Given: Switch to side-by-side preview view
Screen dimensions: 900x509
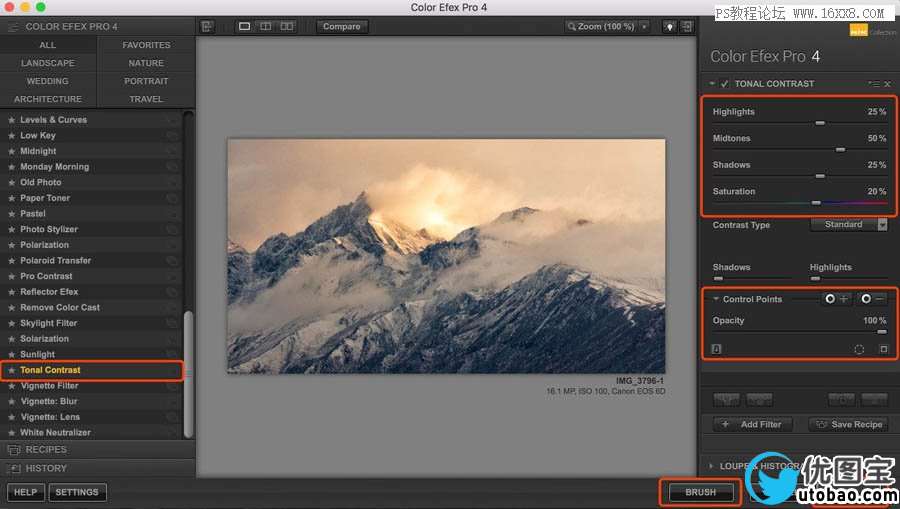Looking at the screenshot, I should pyautogui.click(x=287, y=26).
